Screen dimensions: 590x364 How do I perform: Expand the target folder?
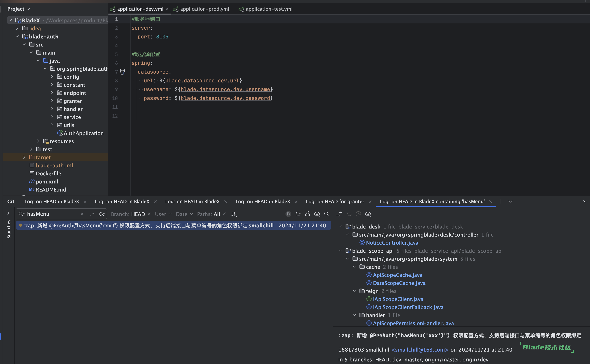(x=24, y=157)
